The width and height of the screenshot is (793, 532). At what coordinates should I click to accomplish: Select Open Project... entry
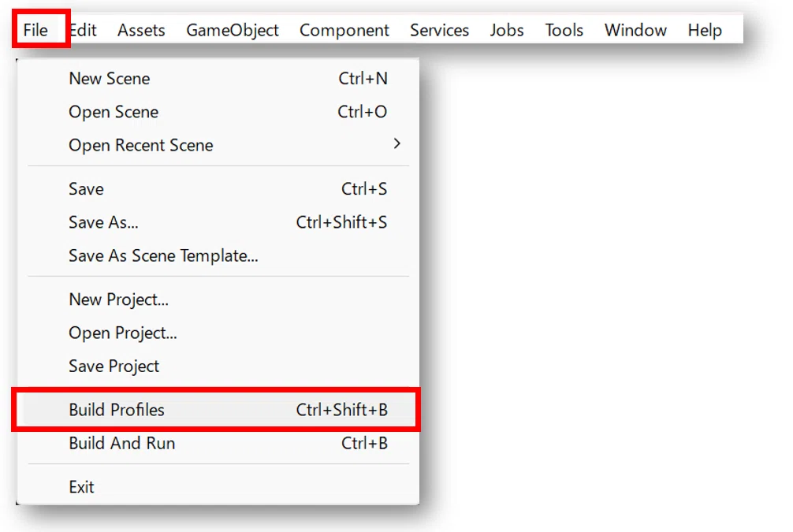[x=218, y=333]
